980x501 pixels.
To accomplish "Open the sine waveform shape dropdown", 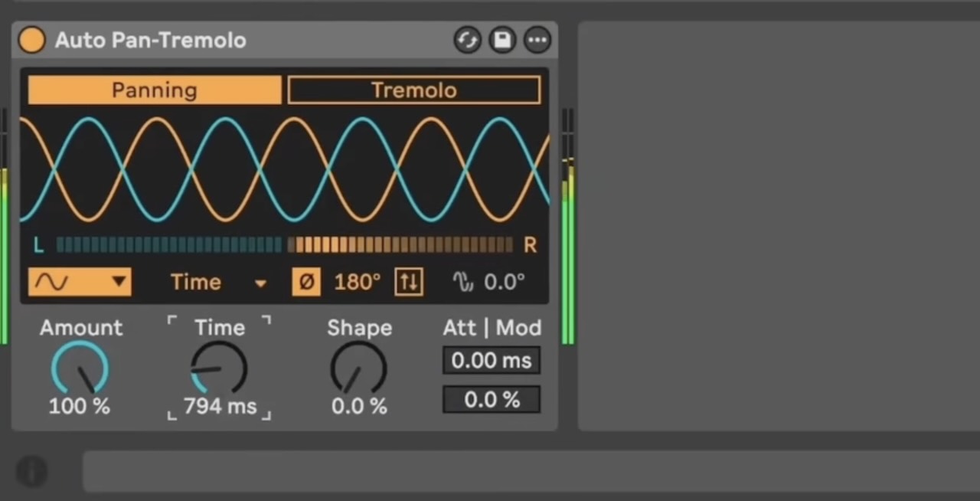I will click(80, 282).
